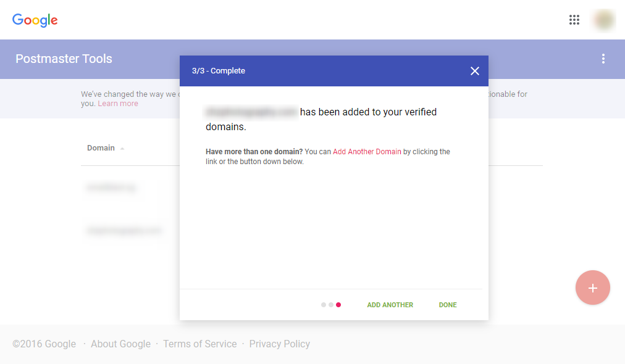Screen dimensions: 625x364
Task: Open the Privacy Policy link
Action: 279,344
